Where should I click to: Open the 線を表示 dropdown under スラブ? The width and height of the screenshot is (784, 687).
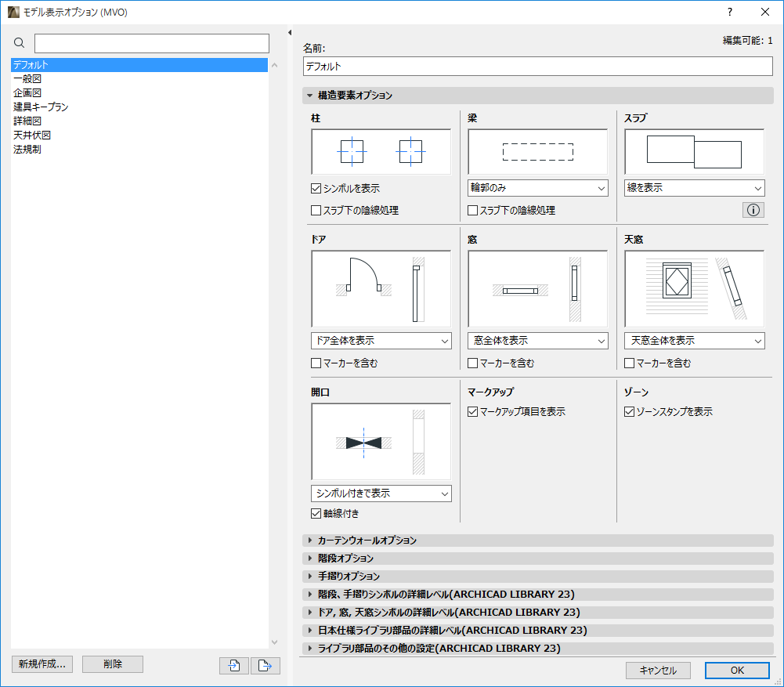[x=694, y=188]
